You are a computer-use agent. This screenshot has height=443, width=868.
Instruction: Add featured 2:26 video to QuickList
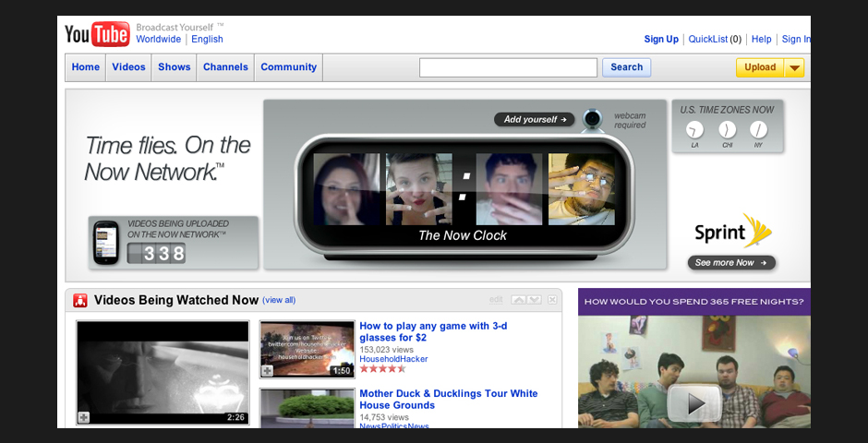[x=84, y=417]
